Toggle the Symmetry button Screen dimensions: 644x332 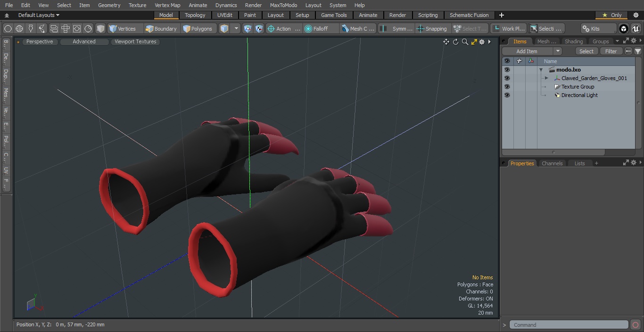pos(396,29)
